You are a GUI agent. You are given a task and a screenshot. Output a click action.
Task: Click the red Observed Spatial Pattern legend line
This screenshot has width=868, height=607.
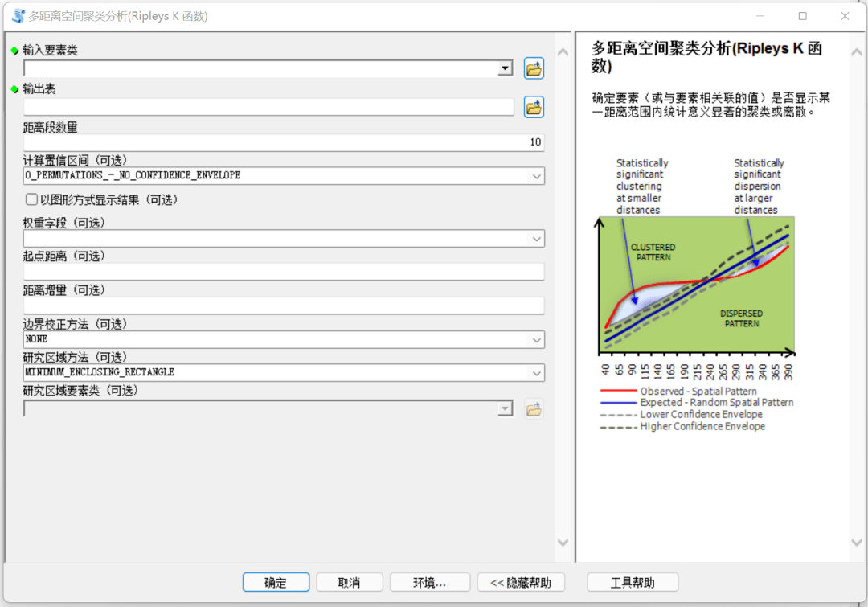[620, 392]
